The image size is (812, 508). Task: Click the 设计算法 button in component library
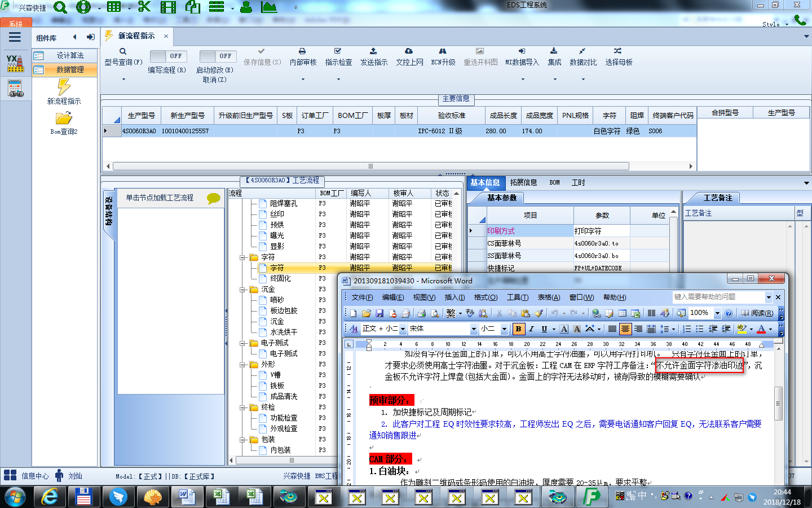(64, 55)
